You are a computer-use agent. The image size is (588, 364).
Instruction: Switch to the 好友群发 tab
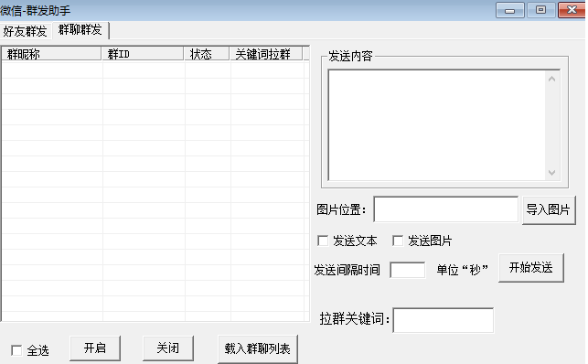click(25, 31)
